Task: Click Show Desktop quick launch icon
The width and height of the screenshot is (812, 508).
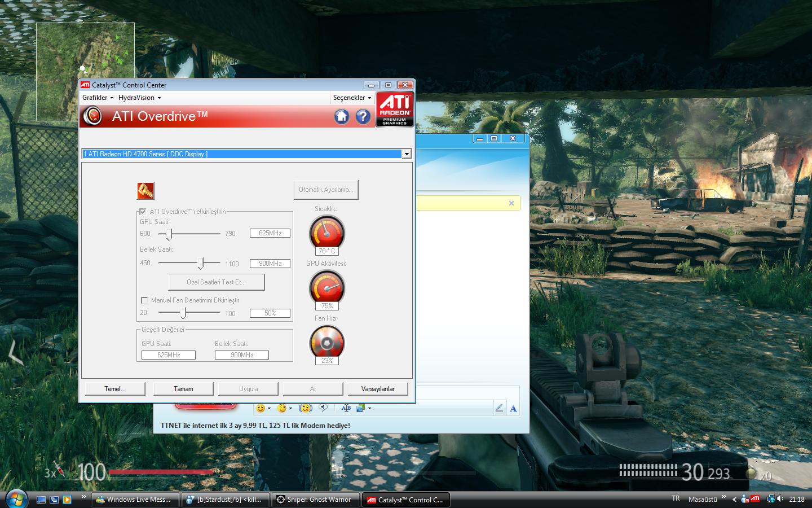Action: [41, 500]
